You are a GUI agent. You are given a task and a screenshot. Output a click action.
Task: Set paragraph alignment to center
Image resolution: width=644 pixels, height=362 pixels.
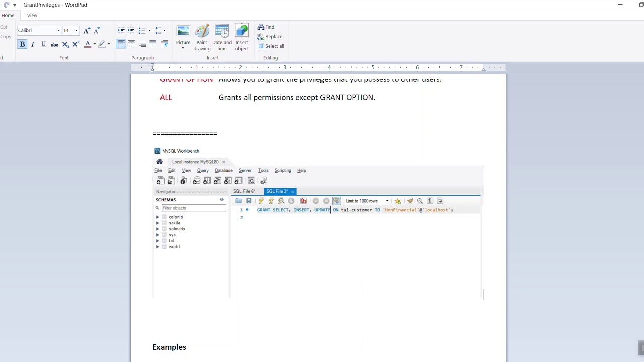[131, 44]
